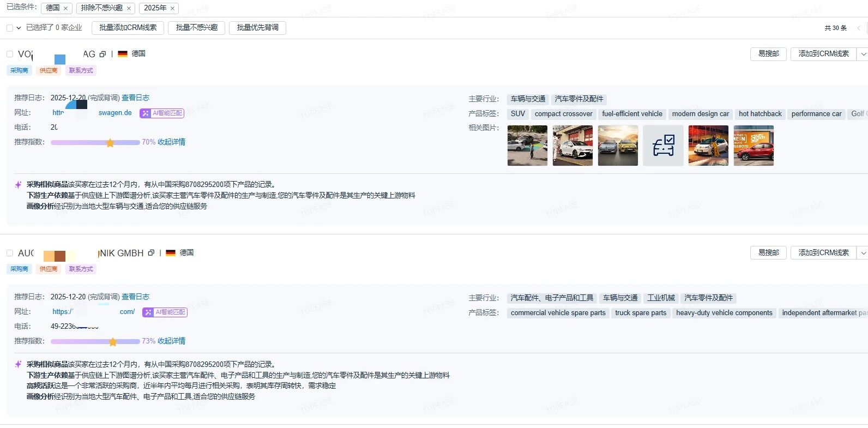This screenshot has width=868, height=428.
Task: Click AI智能匹配 badge in second company card
Action: click(165, 312)
